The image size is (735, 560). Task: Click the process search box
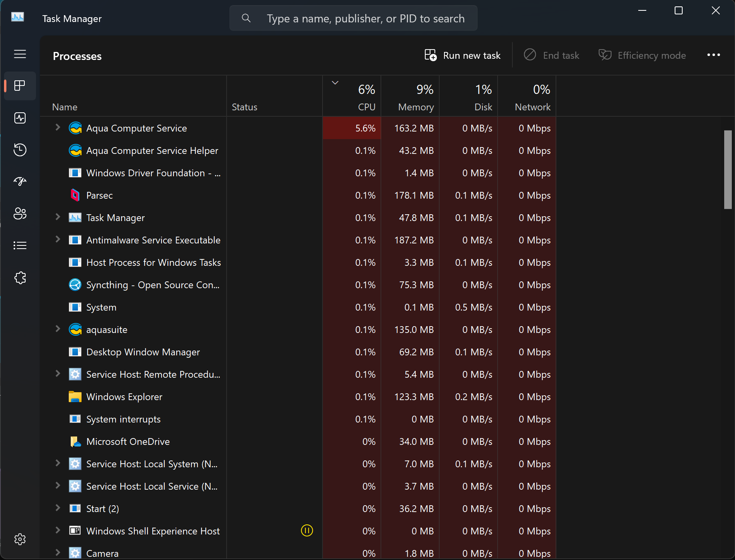[x=360, y=18]
